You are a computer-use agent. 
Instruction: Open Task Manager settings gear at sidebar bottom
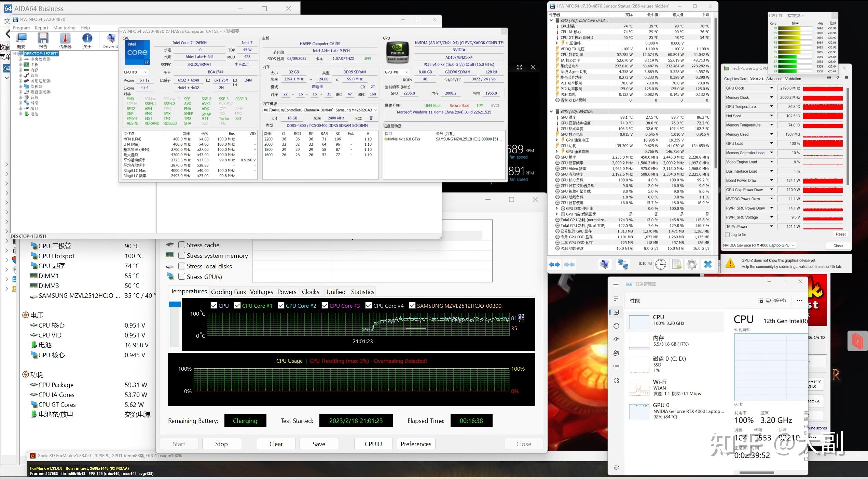(x=616, y=467)
